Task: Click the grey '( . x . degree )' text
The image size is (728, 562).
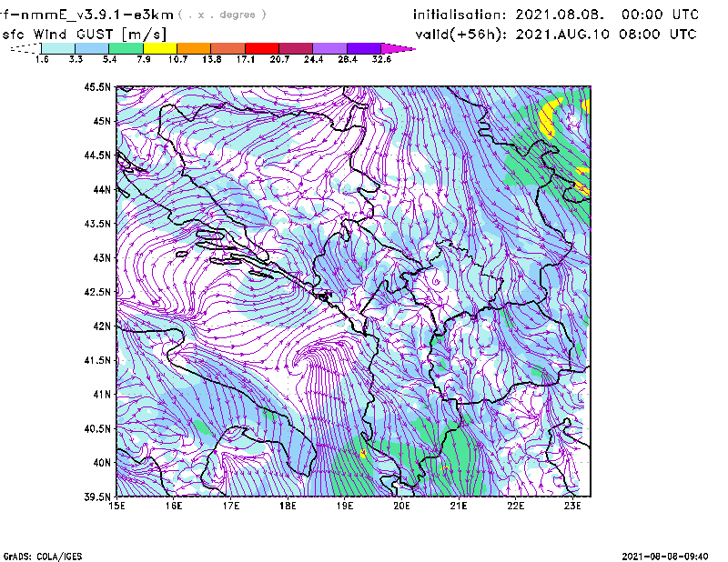Action: tap(222, 15)
